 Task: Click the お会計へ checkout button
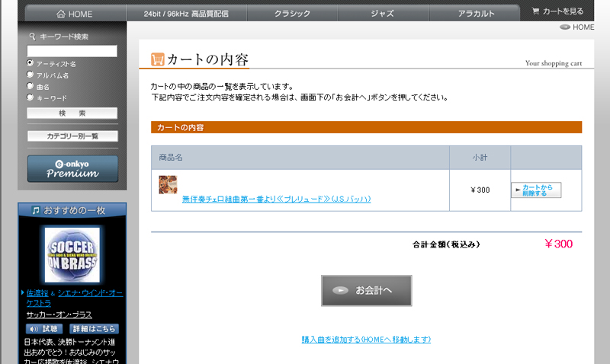(367, 291)
